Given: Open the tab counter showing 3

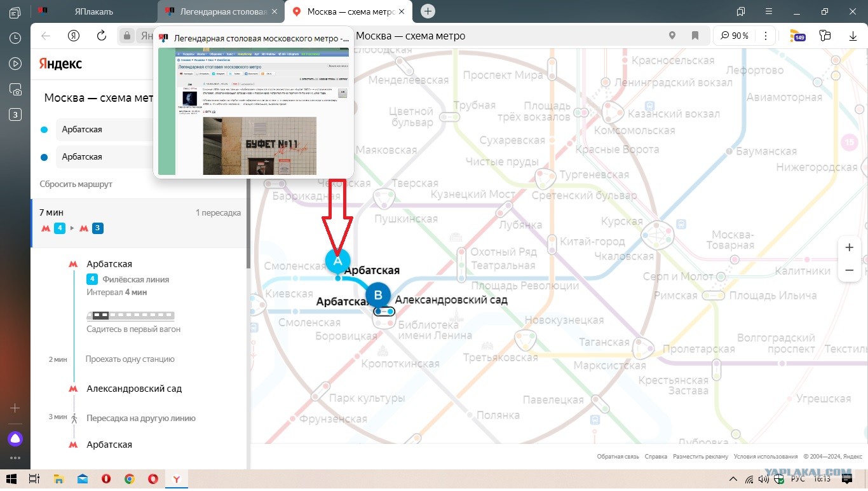Looking at the screenshot, I should coord(15,115).
